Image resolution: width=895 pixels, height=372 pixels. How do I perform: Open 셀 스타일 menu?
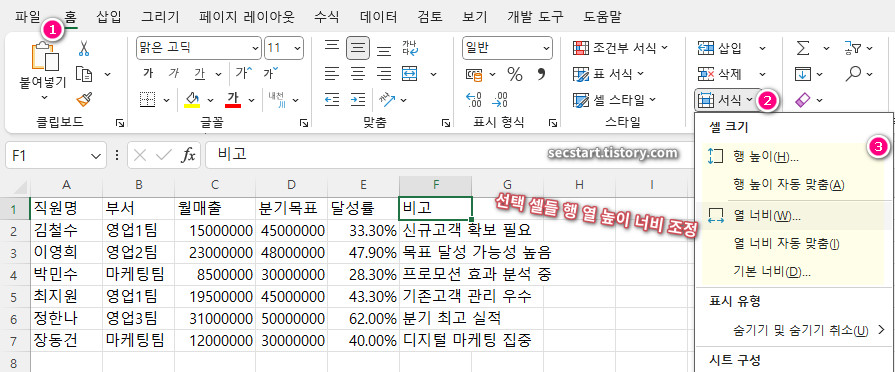pos(614,100)
